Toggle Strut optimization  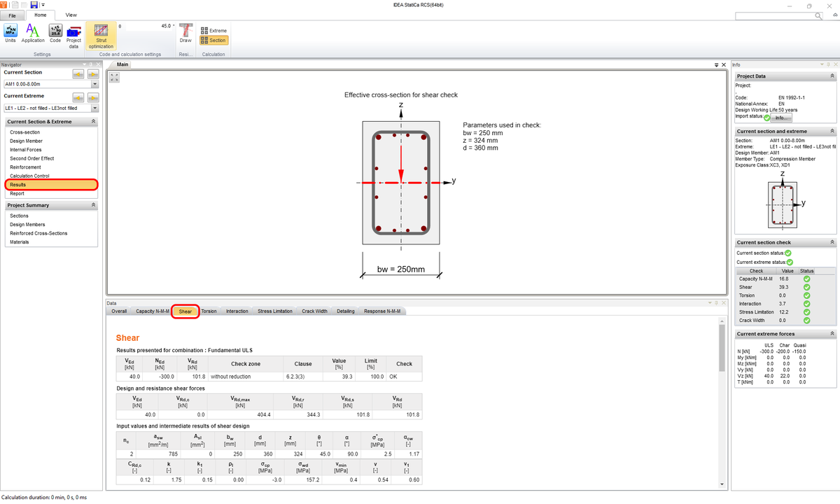point(101,36)
